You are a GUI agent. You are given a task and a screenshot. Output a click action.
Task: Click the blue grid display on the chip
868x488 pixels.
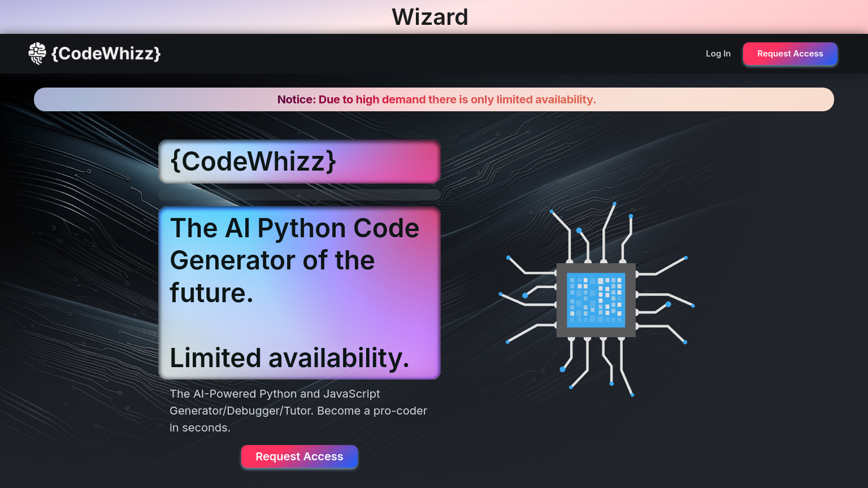(x=595, y=299)
